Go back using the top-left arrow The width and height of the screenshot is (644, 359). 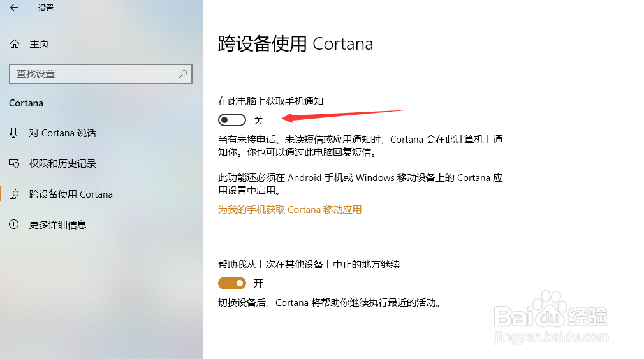[x=14, y=8]
